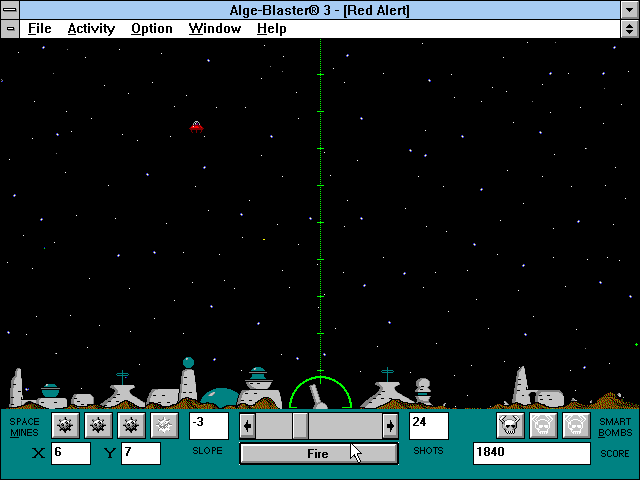This screenshot has width=640, height=480.
Task: Select the third space mine icon
Action: [131, 426]
